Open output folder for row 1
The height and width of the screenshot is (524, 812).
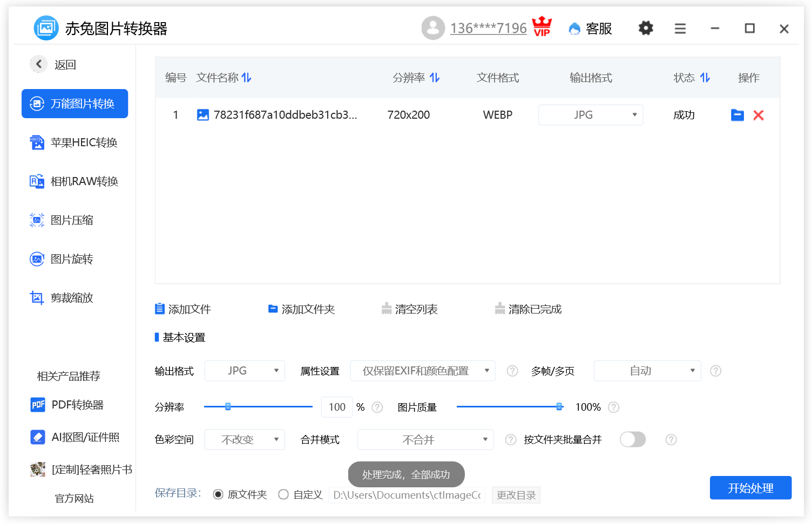pyautogui.click(x=737, y=115)
